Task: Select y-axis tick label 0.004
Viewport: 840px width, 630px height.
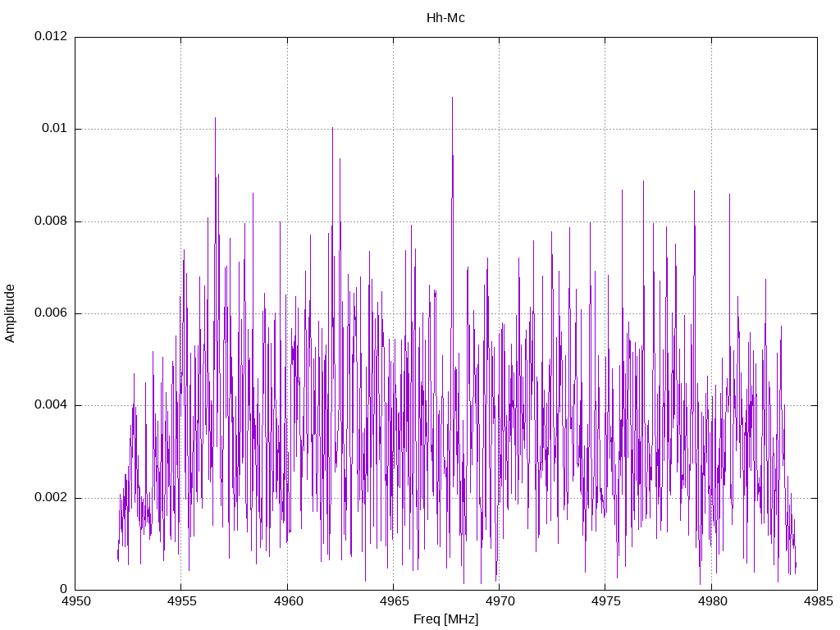Action: [x=51, y=405]
